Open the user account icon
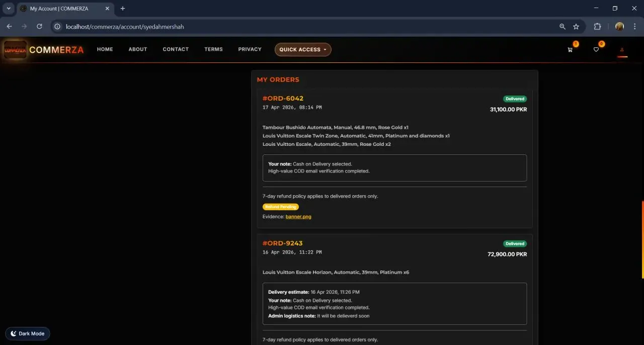 622,50
